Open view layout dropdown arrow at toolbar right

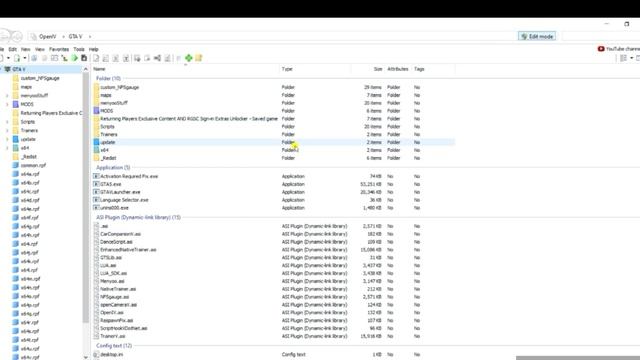click(x=631, y=58)
